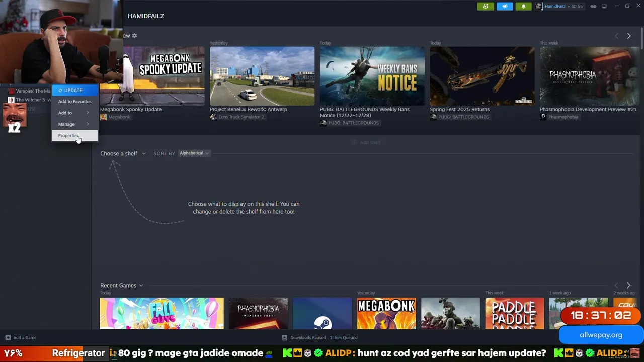
Task: Open Spring Fest 2025 Returns news title
Action: pos(459,109)
